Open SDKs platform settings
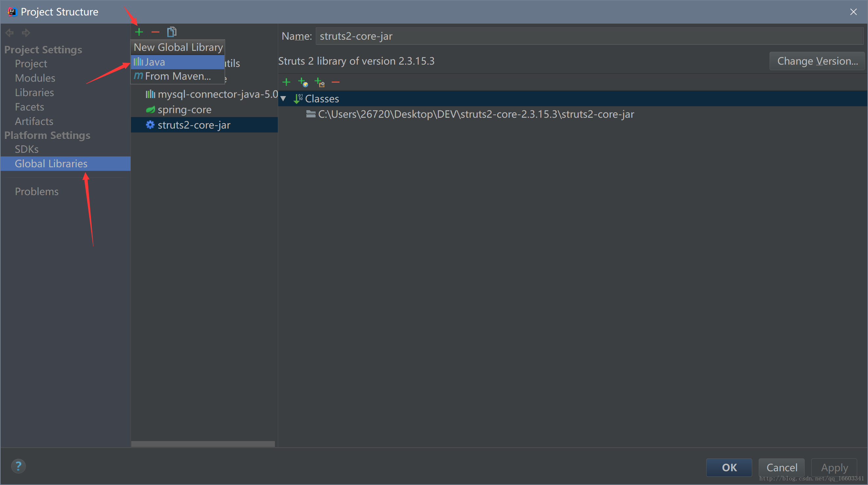 point(27,149)
